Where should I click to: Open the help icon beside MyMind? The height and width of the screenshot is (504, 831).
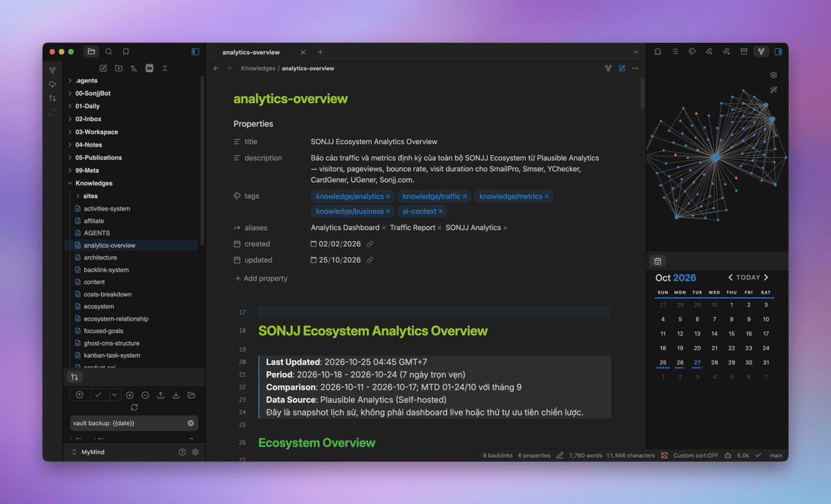[x=182, y=452]
